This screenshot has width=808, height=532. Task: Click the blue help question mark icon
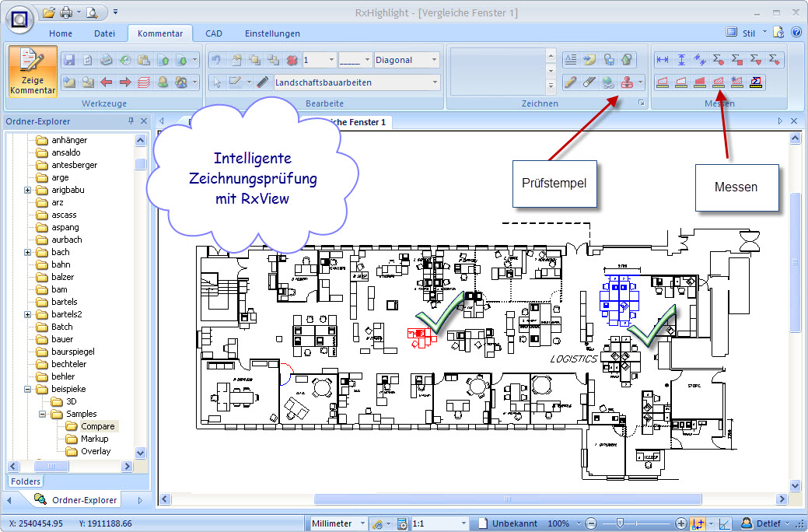(x=796, y=33)
